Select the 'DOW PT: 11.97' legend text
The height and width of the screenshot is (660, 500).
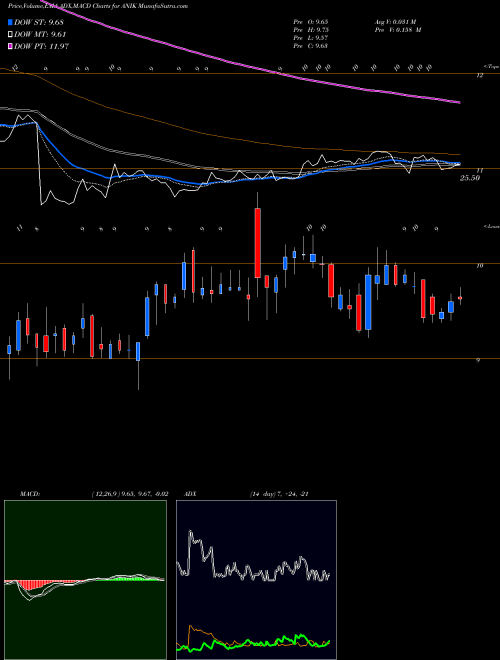click(41, 46)
